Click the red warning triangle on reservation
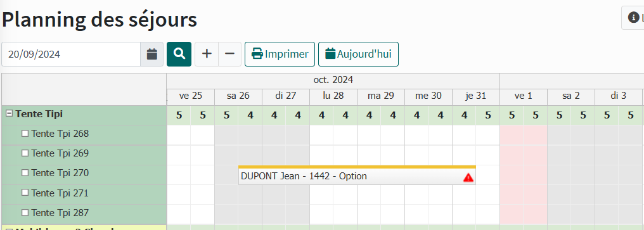The height and width of the screenshot is (230, 644). click(x=468, y=177)
